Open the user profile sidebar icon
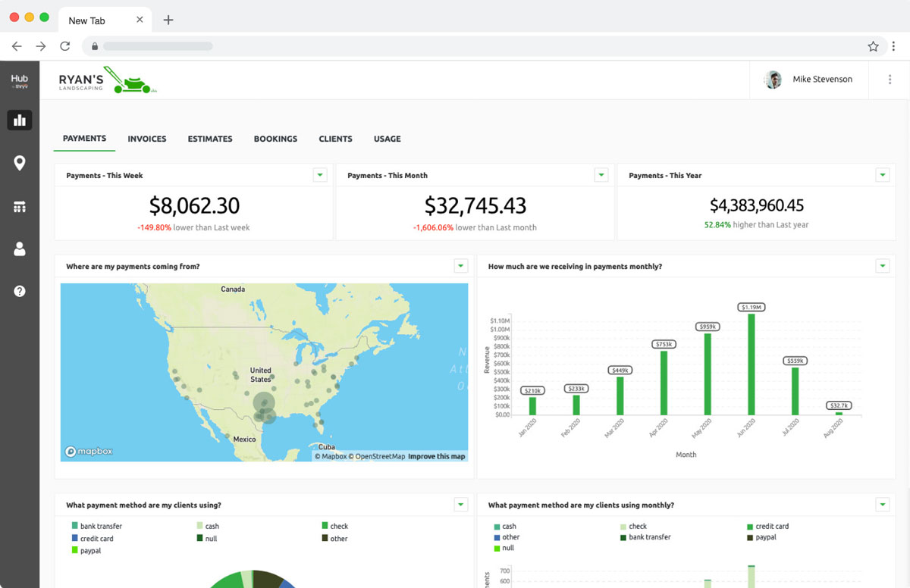The width and height of the screenshot is (910, 588). (20, 249)
